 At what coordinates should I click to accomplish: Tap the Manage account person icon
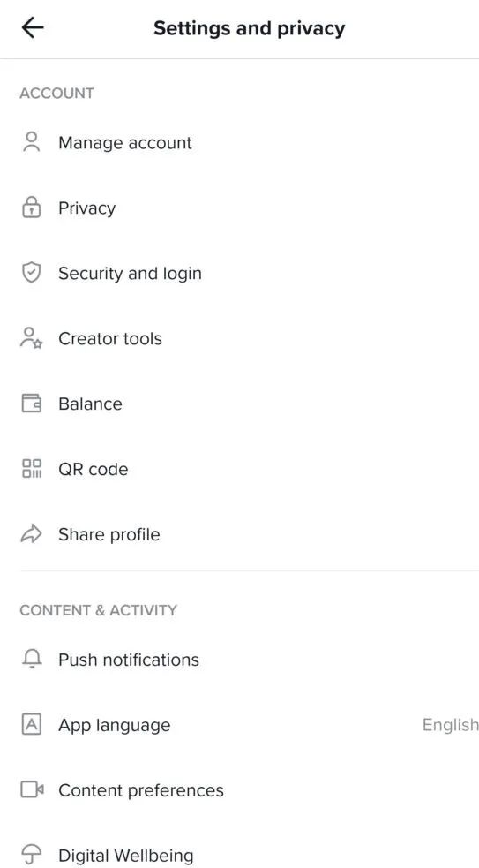click(x=32, y=141)
